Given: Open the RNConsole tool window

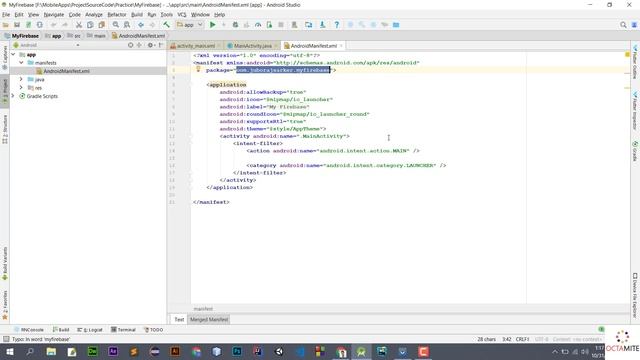Looking at the screenshot, I should tap(29, 330).
